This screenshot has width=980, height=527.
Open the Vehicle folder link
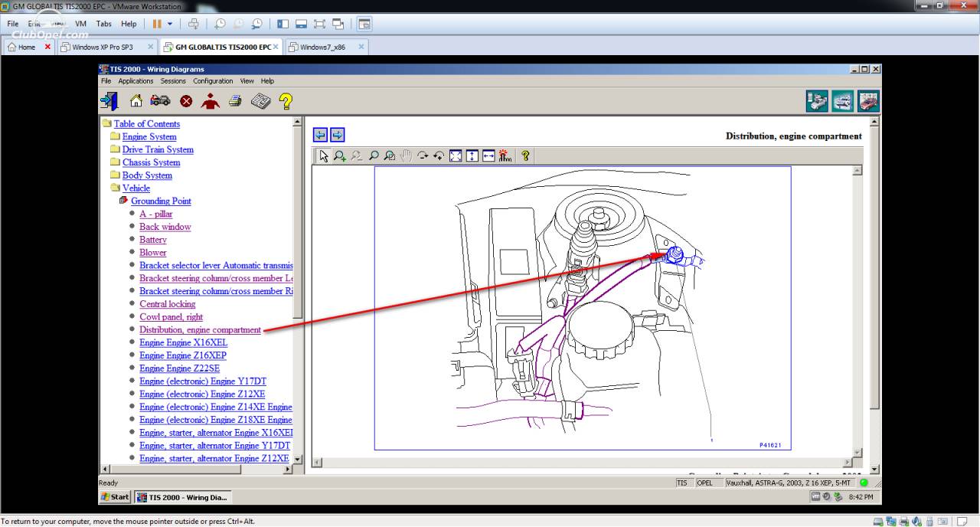coord(136,188)
